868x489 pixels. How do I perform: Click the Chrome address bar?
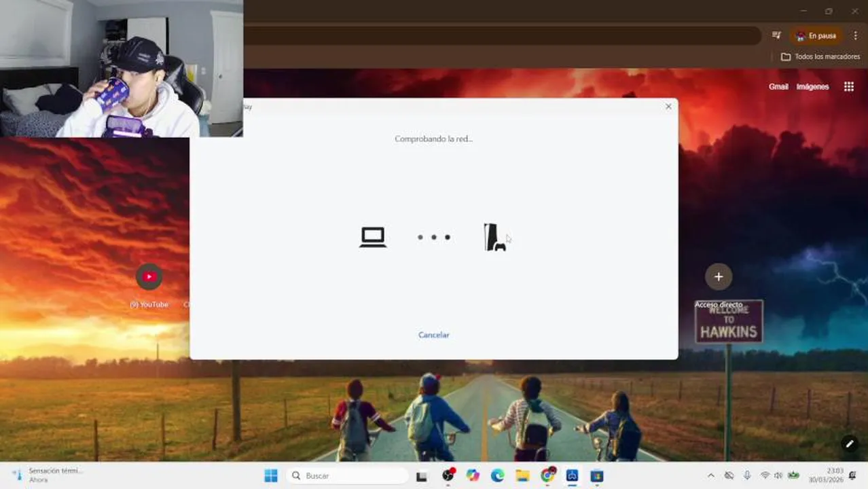click(501, 35)
